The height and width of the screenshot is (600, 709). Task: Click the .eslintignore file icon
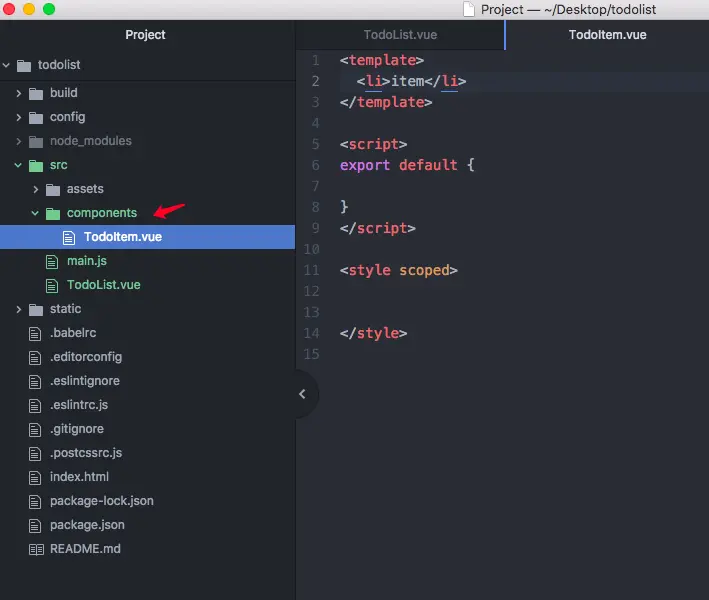coord(35,382)
